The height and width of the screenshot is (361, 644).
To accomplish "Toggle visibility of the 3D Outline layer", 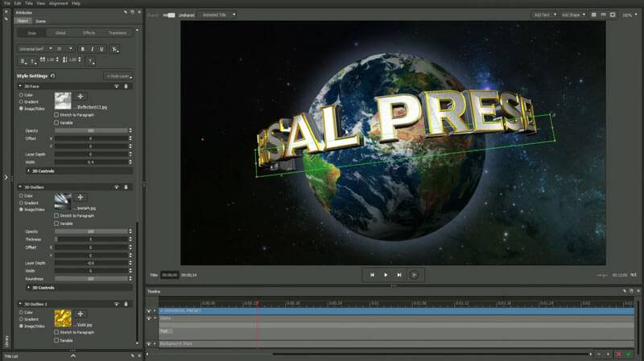I will 117,187.
